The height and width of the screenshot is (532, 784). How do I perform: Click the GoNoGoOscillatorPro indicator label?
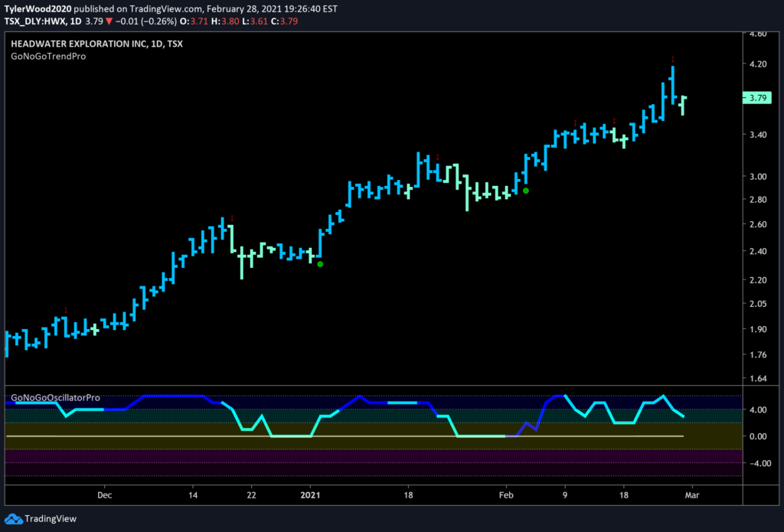(55, 398)
